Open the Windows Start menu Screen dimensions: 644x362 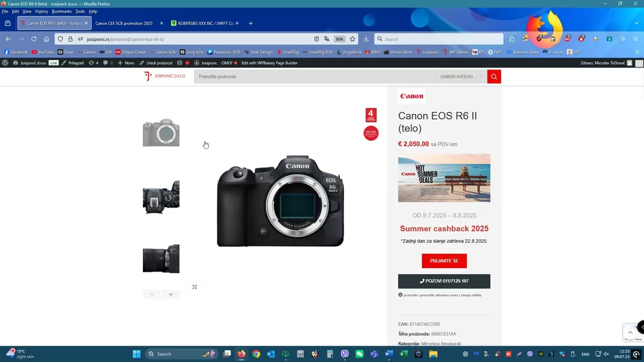pyautogui.click(x=136, y=354)
